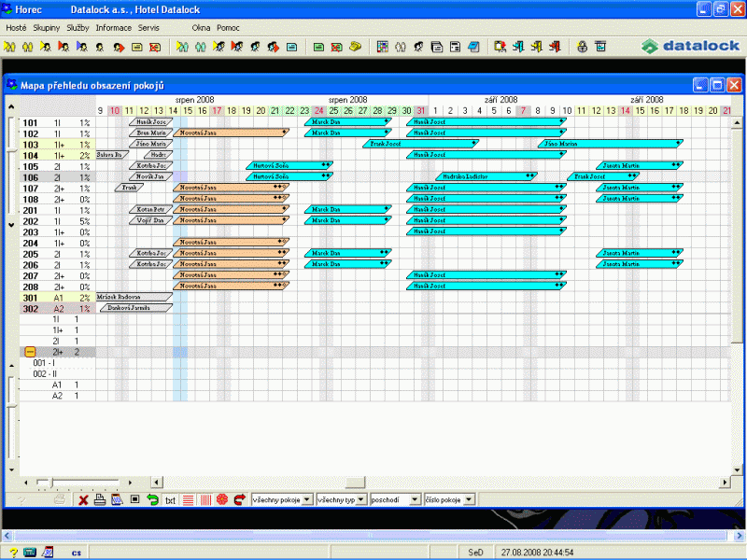Open the Hosté menu
747x560 pixels.
(x=17, y=28)
